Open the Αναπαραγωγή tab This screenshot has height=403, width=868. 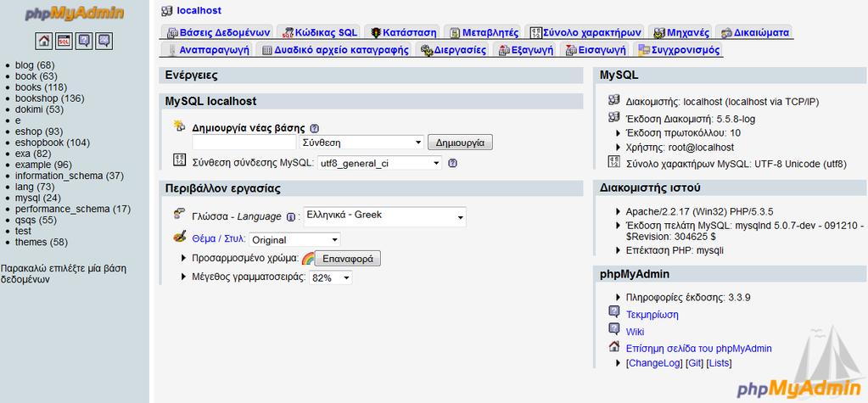click(x=207, y=50)
